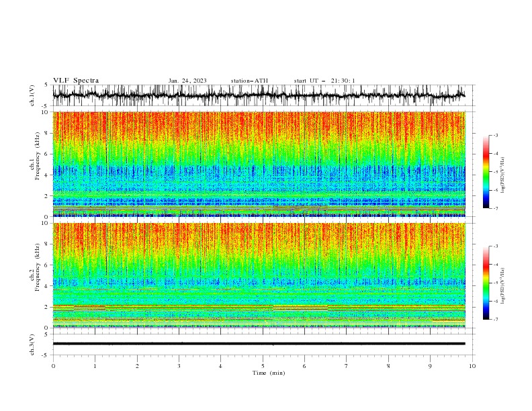Select the date text "Jan. 24, 2023"

(187, 81)
